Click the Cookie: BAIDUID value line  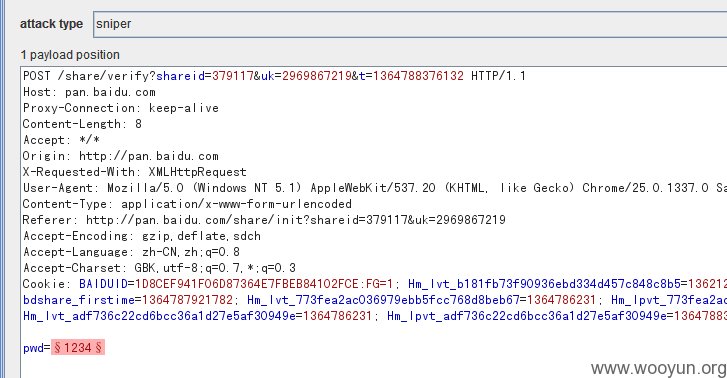375,284
